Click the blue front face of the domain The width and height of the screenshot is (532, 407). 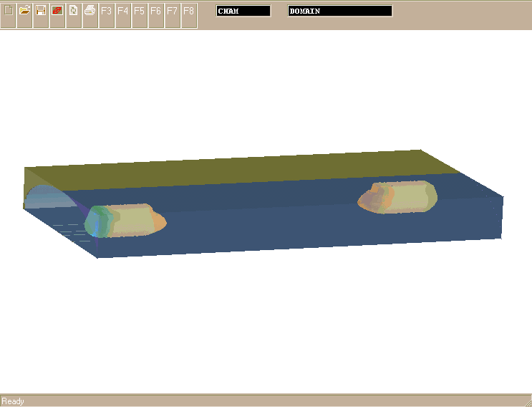click(286, 222)
